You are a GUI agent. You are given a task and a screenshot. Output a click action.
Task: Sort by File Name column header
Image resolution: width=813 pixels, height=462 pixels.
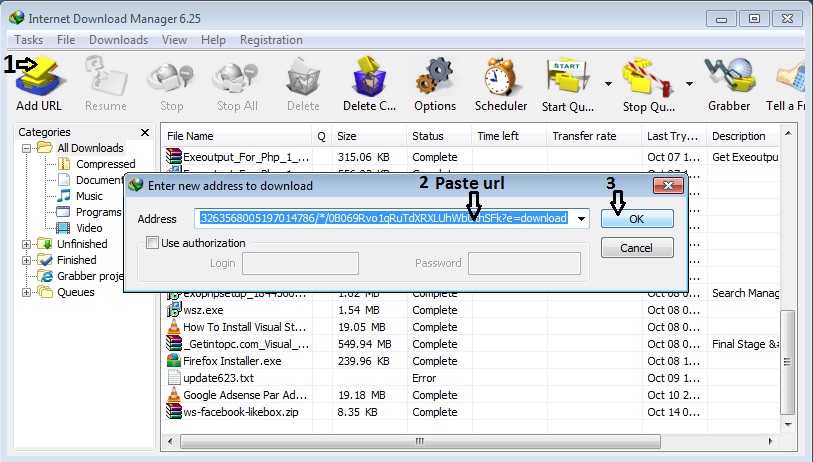pos(236,136)
